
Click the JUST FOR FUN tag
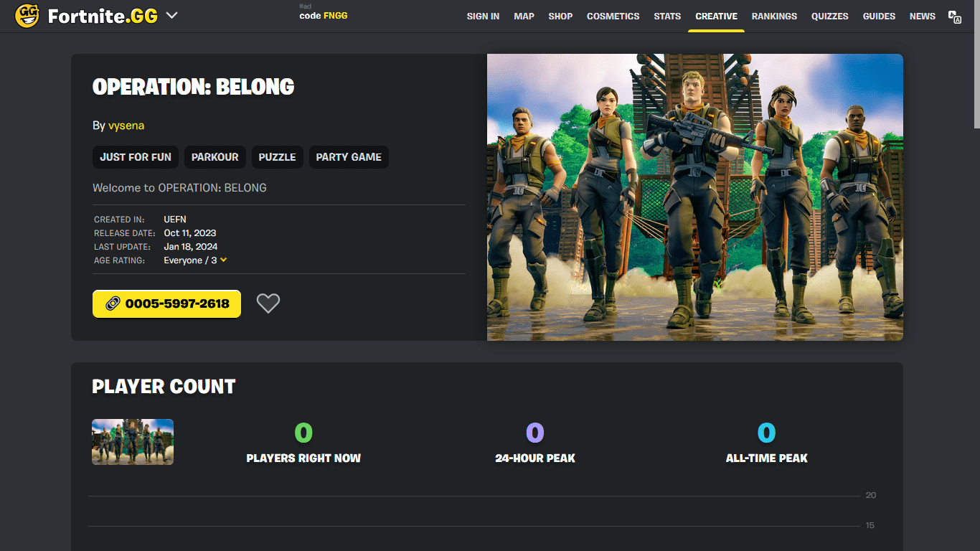point(136,157)
